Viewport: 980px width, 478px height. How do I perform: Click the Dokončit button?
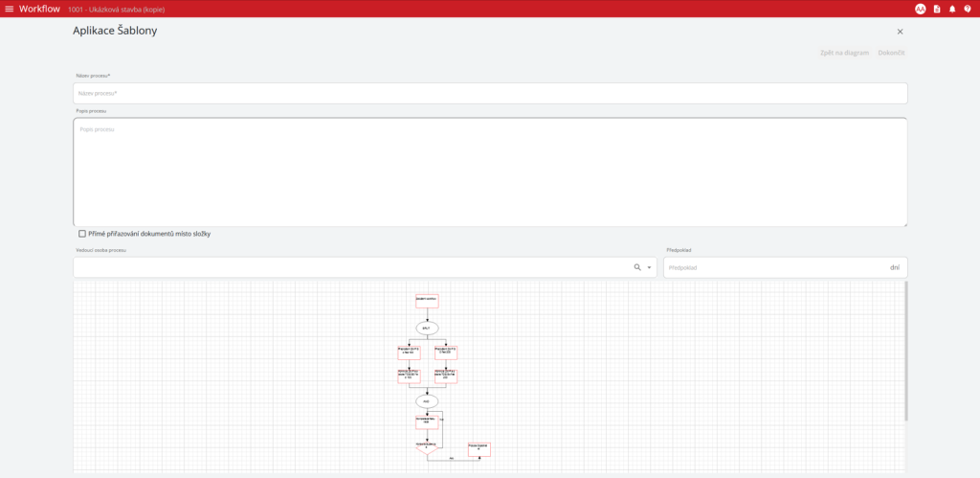click(x=892, y=52)
